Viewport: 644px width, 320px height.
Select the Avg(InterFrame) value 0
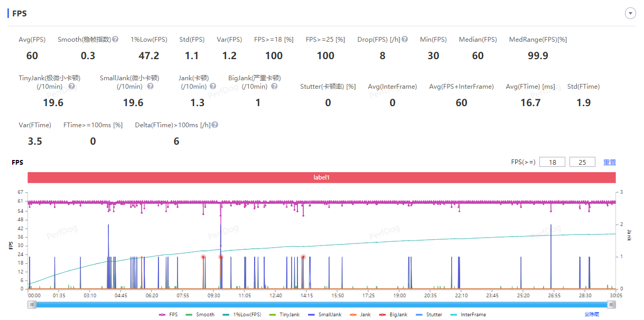click(393, 102)
